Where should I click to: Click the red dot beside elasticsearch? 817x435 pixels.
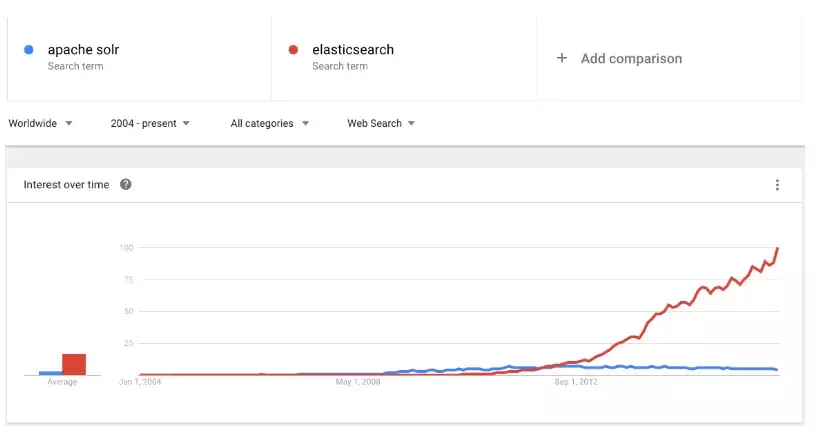click(293, 50)
